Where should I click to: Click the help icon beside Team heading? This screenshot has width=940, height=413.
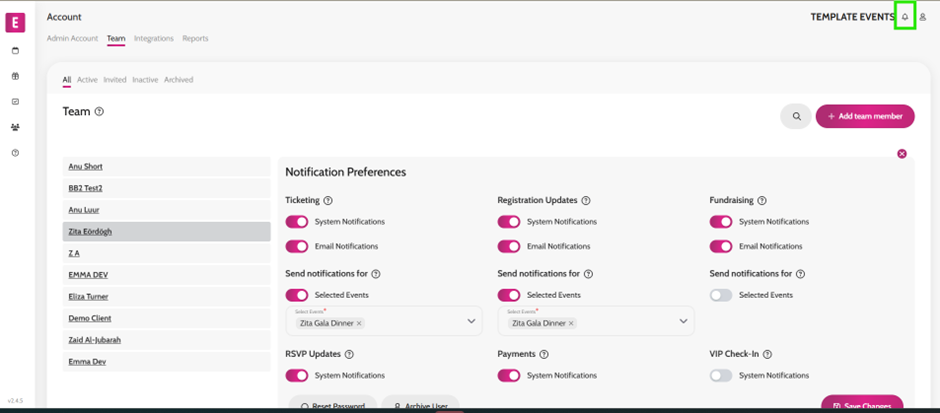pyautogui.click(x=100, y=111)
